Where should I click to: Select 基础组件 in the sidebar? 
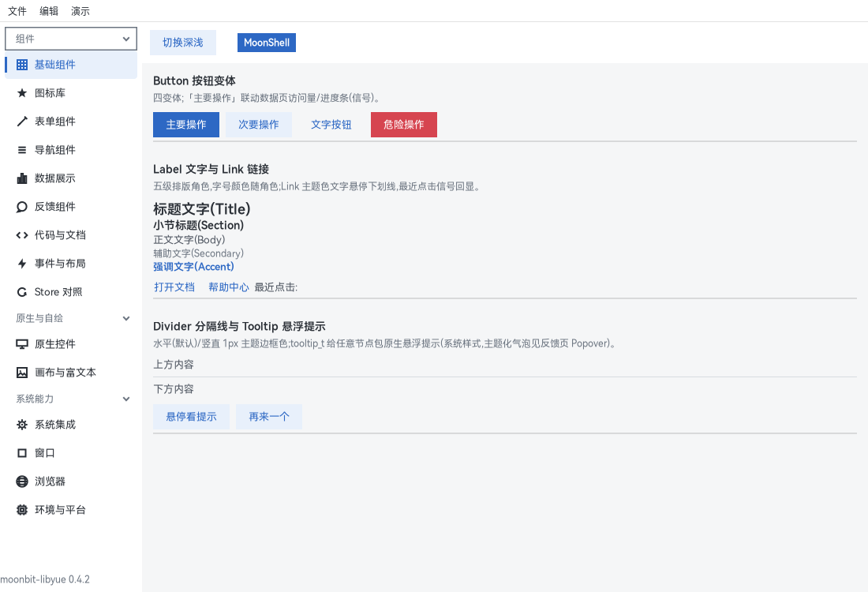pyautogui.click(x=71, y=65)
